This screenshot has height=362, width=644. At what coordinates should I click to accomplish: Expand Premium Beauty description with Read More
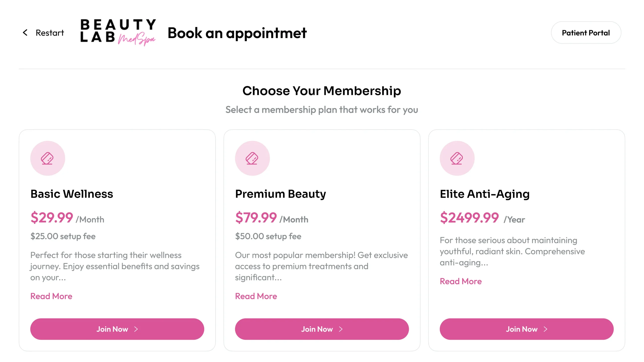[256, 296]
